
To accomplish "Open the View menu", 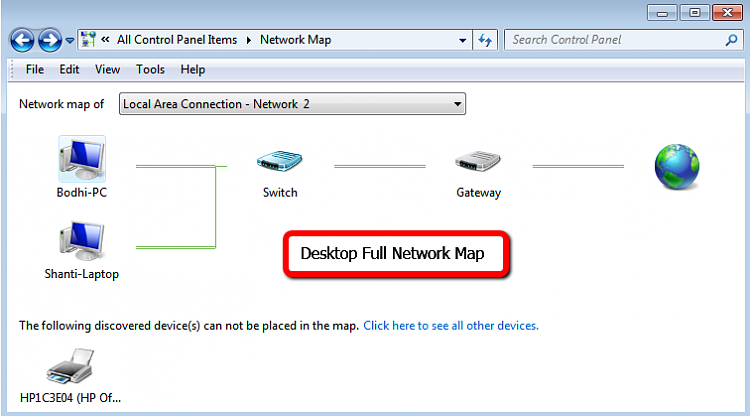I will coord(107,69).
